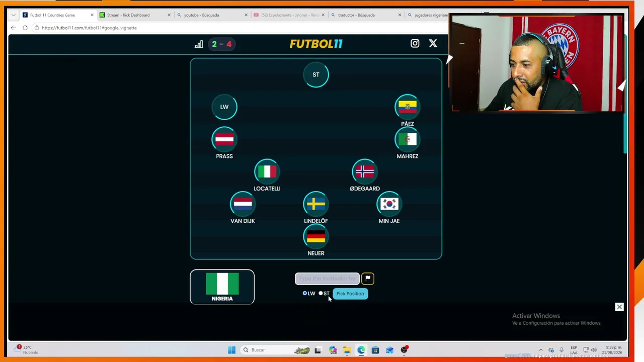The image size is (644, 362).
Task: Reload the page with the refresh icon
Action: click(25, 28)
